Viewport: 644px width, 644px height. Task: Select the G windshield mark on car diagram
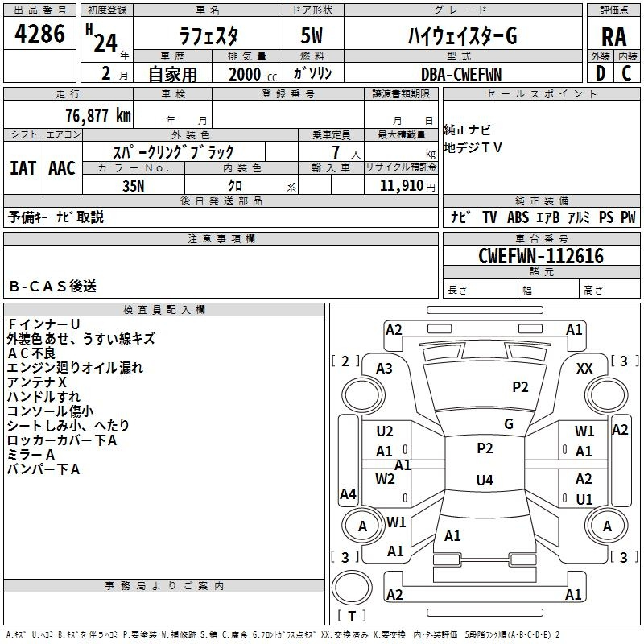coord(508,423)
